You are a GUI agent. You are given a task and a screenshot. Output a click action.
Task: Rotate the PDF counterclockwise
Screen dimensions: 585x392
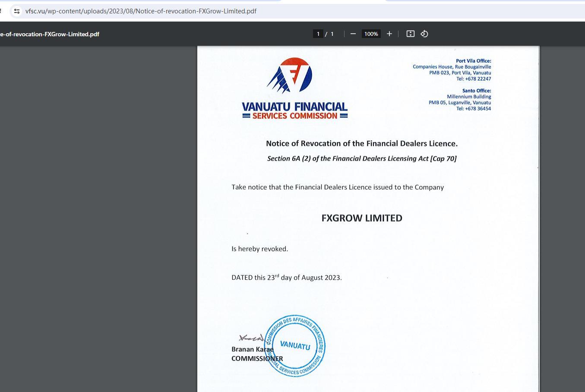coord(424,34)
